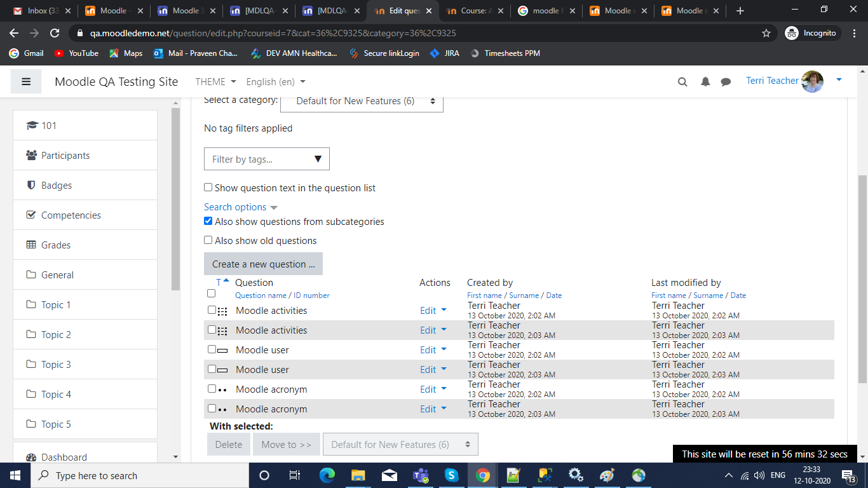Open the messages speech bubble icon
868x488 pixels.
(726, 81)
